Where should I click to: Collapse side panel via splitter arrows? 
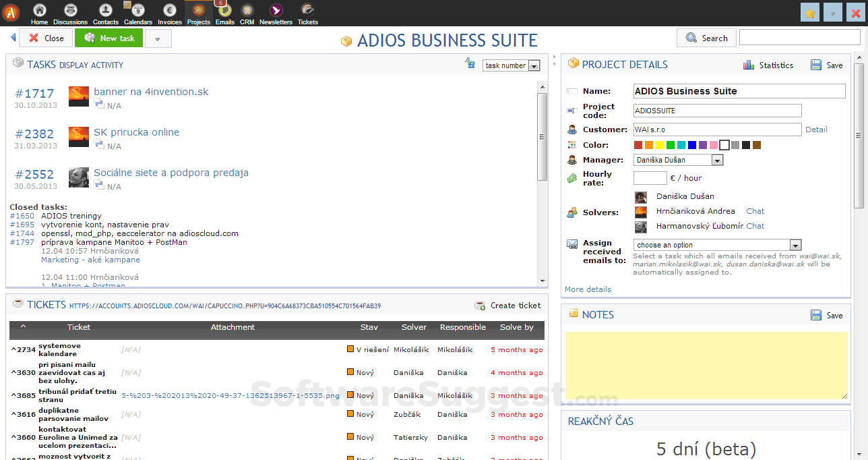tap(554, 60)
